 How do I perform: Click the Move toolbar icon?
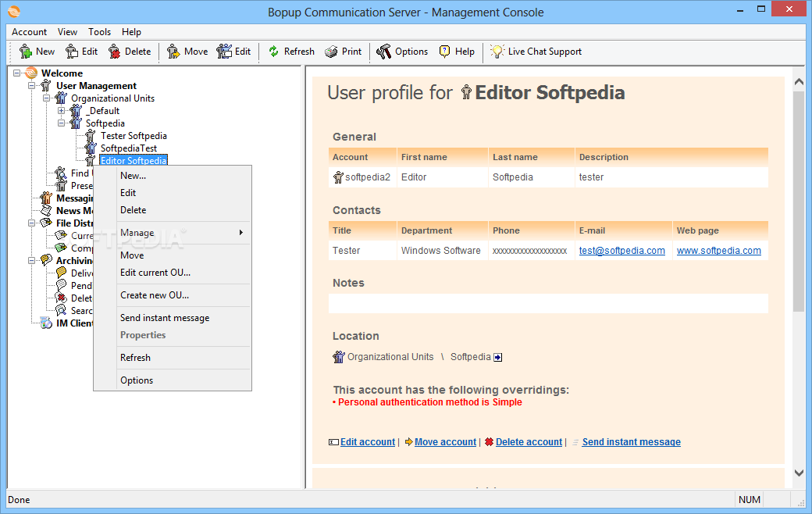(x=173, y=52)
